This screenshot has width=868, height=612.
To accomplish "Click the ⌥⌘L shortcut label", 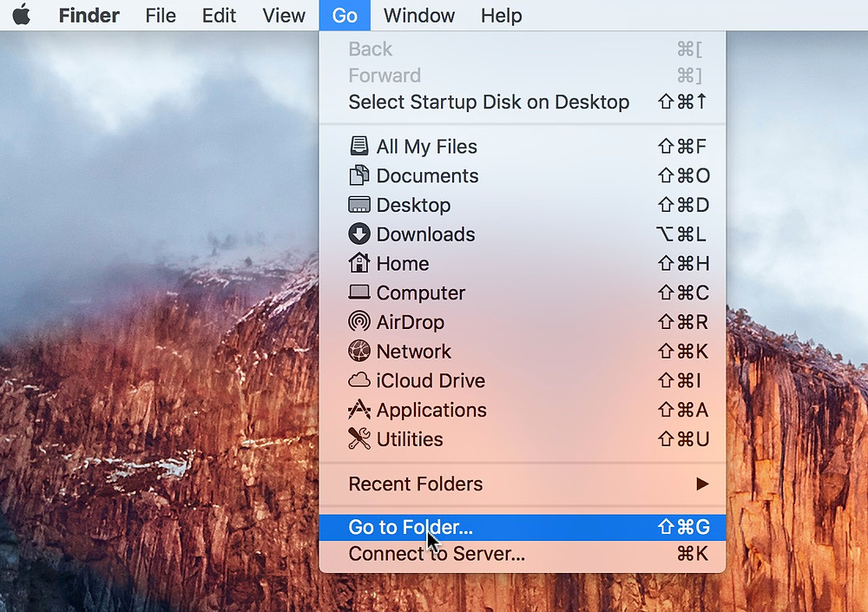I will (x=681, y=234).
